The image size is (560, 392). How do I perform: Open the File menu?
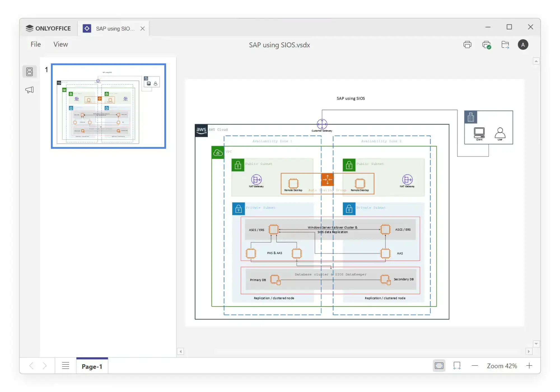click(x=36, y=45)
